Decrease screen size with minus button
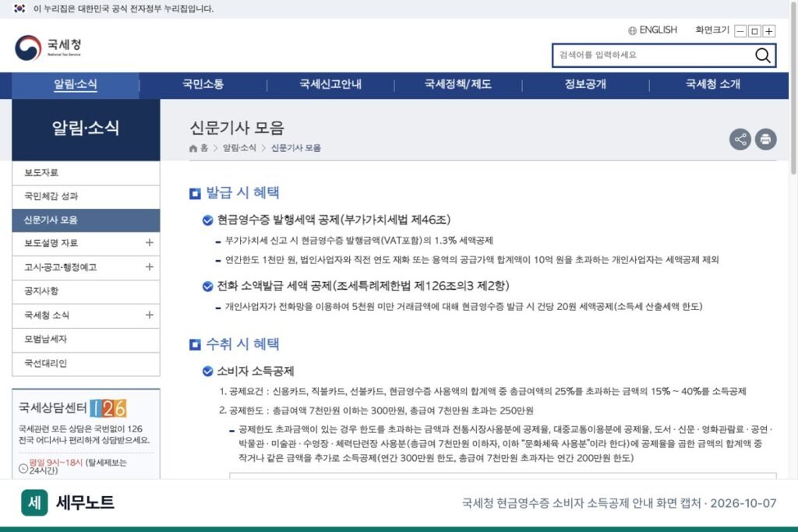Viewport: 798px width, 532px height. 740,31
